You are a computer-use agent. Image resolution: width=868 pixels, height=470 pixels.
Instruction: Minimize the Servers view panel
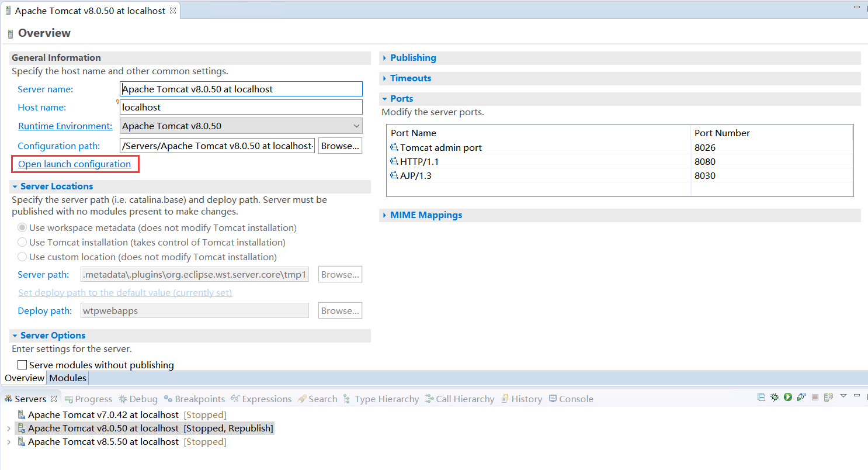pyautogui.click(x=856, y=395)
